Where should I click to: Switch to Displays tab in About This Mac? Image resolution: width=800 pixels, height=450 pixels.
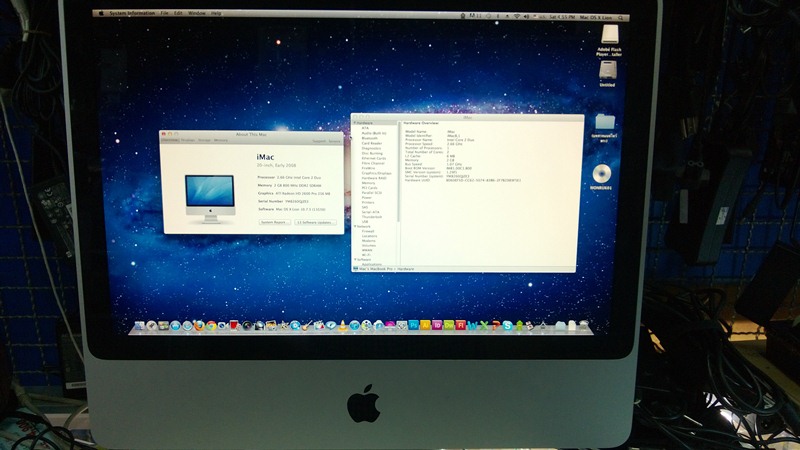point(188,140)
